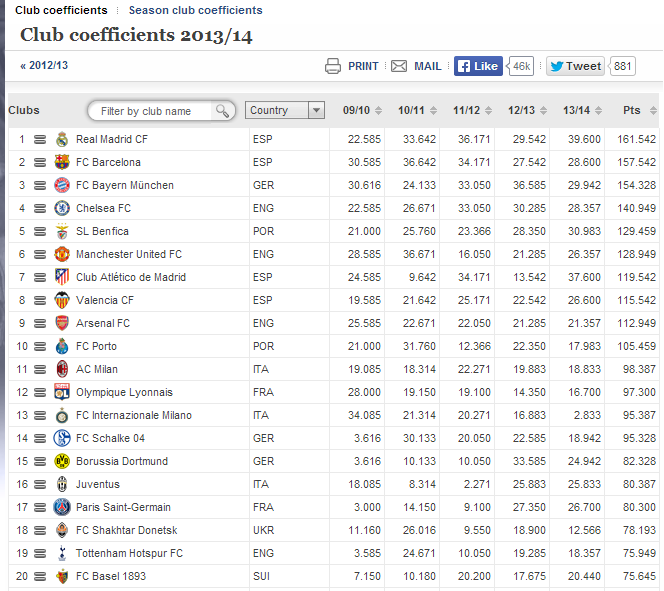The width and height of the screenshot is (664, 591).
Task: Click the Juventus crest icon
Action: pyautogui.click(x=62, y=484)
